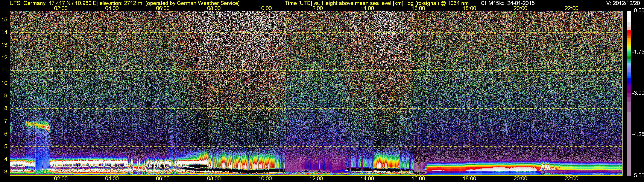644x182 pixels.
Task: Click the 04:00 label on the lower time axis
Action: pos(112,179)
